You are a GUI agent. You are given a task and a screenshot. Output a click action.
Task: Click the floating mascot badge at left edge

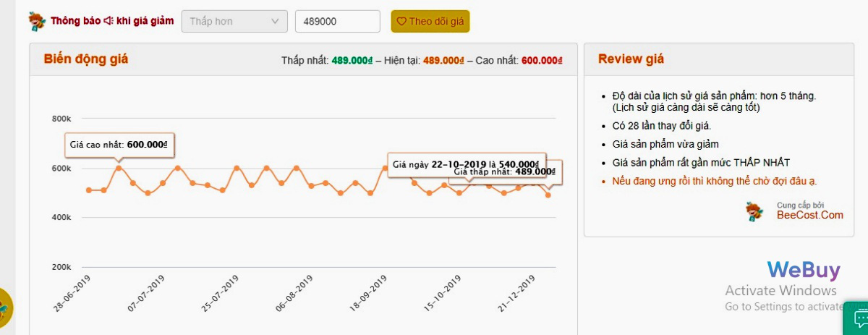(5, 309)
